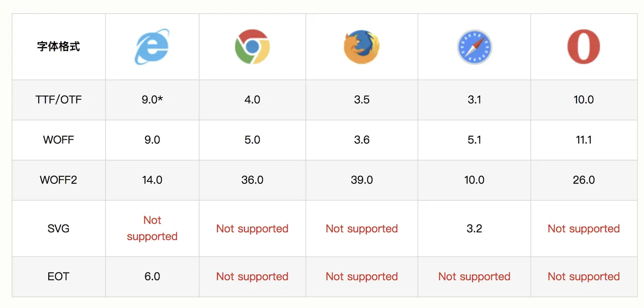Click IE's EOT version 6.0

pyautogui.click(x=152, y=276)
